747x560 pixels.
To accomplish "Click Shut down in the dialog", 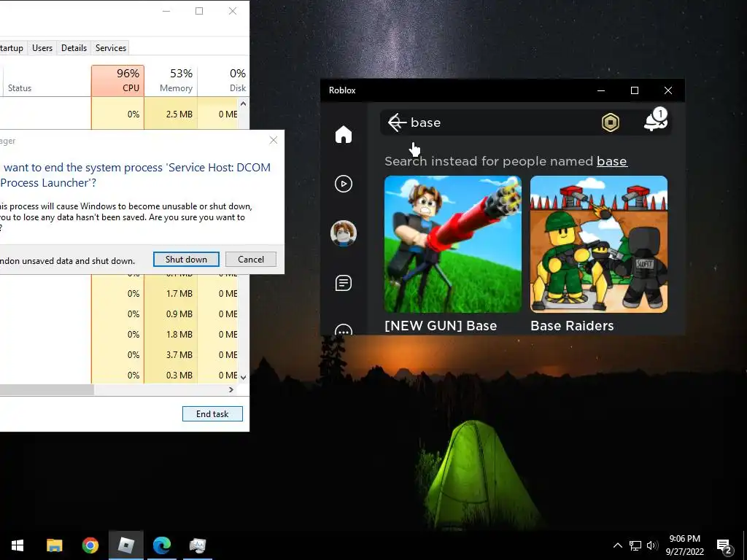I will click(186, 259).
